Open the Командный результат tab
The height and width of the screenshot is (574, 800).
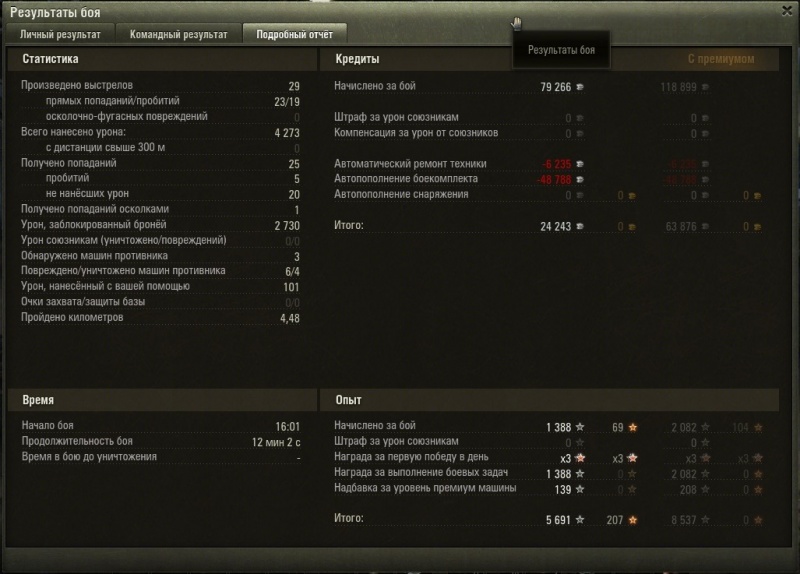click(179, 34)
